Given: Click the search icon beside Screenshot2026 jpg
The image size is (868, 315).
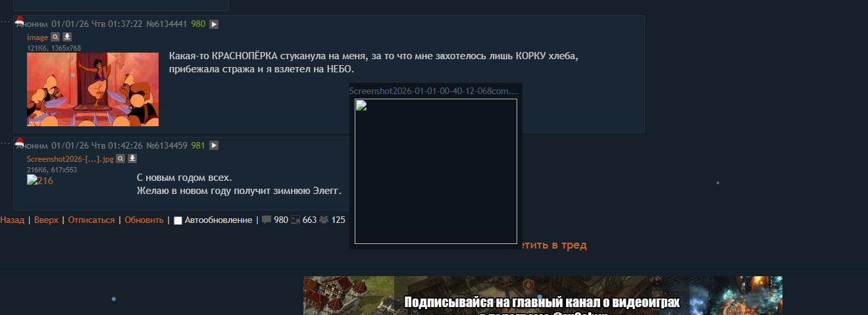Looking at the screenshot, I should 120,158.
